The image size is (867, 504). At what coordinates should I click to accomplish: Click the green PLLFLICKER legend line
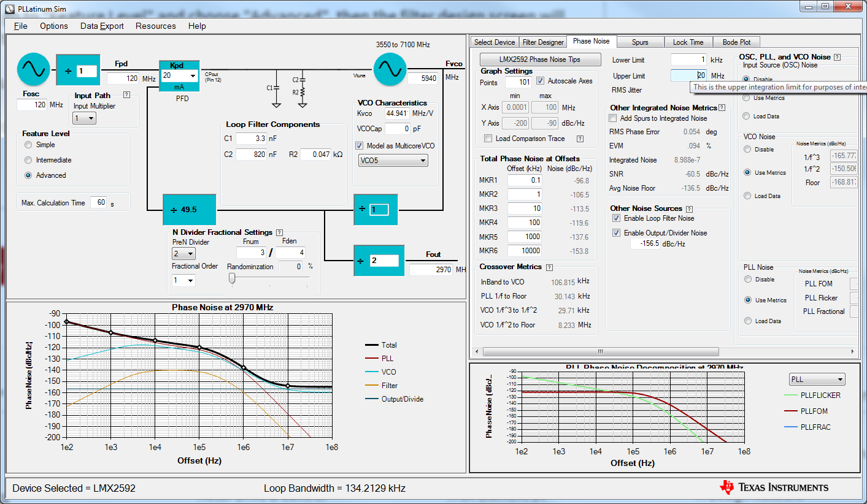pyautogui.click(x=792, y=395)
